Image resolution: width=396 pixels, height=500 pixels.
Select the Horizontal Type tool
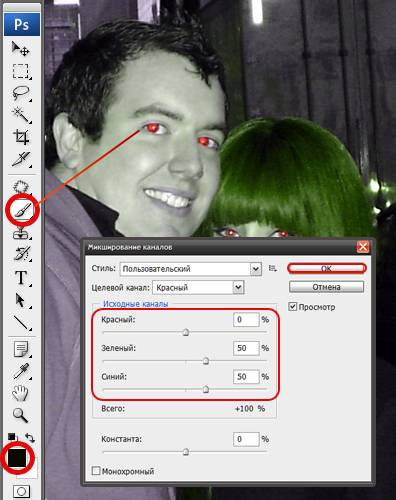coord(21,277)
